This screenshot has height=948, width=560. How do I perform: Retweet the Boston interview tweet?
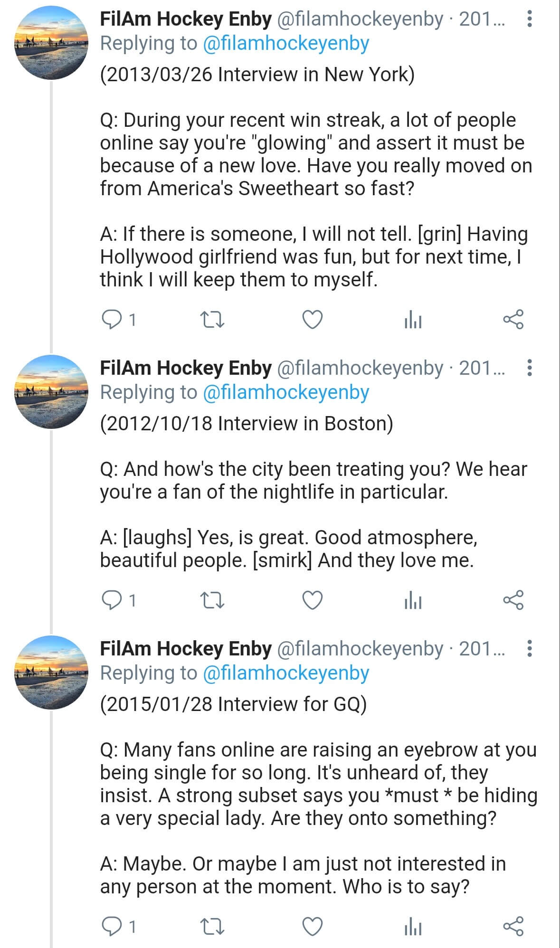(x=212, y=600)
